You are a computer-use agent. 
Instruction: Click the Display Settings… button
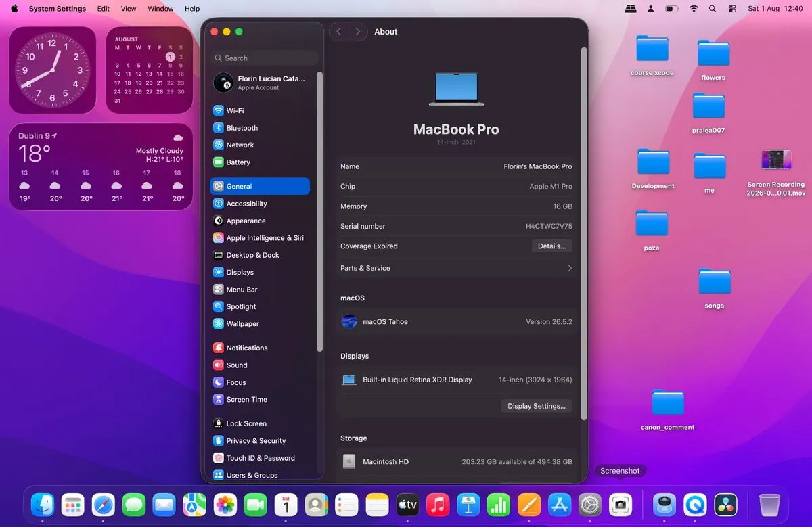(x=537, y=406)
